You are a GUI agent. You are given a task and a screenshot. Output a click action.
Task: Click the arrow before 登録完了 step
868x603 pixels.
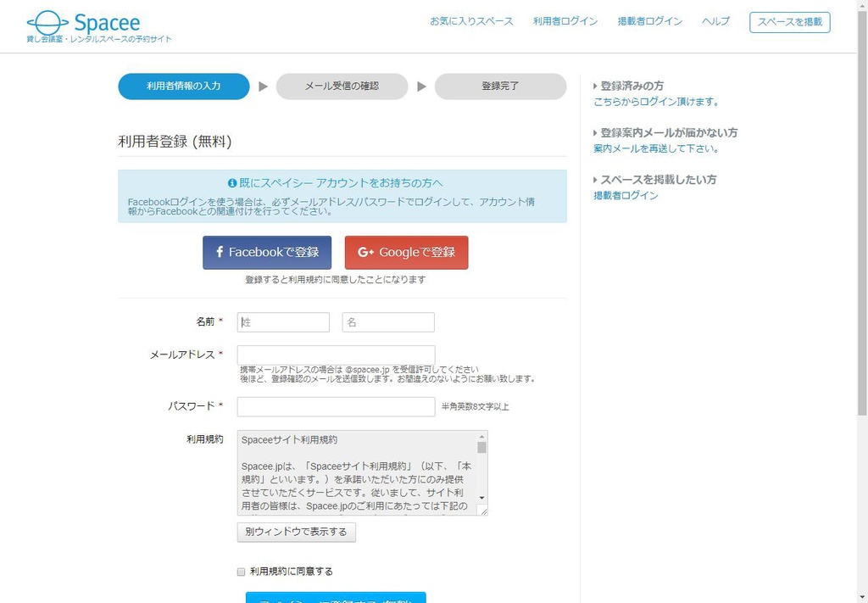pos(421,87)
